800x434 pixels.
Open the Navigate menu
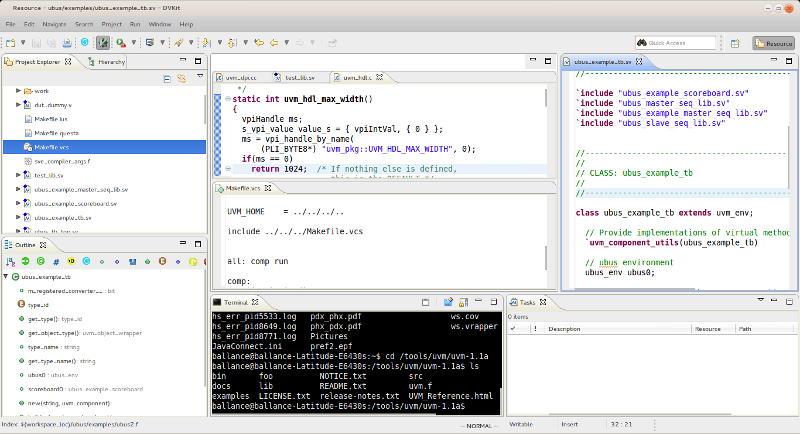coord(55,22)
